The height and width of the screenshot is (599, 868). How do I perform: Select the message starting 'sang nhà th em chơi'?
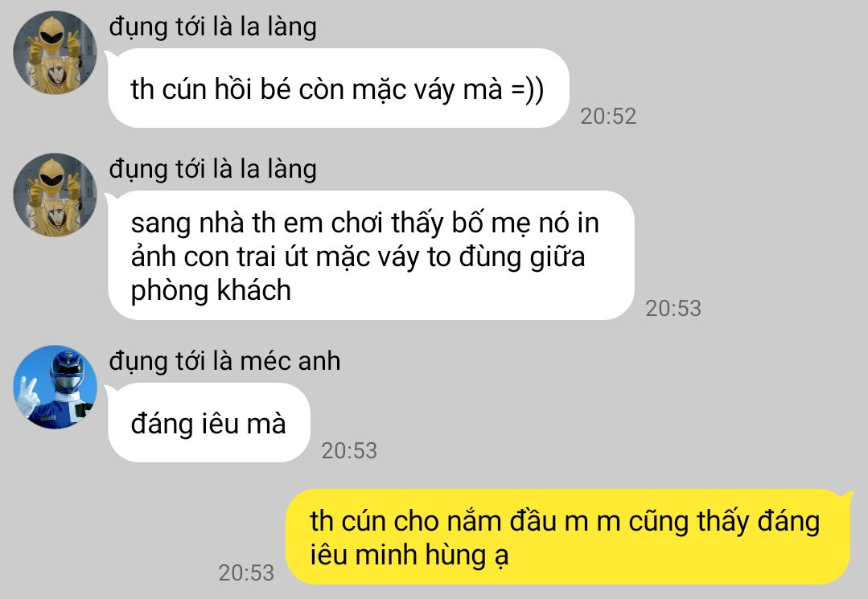(371, 256)
